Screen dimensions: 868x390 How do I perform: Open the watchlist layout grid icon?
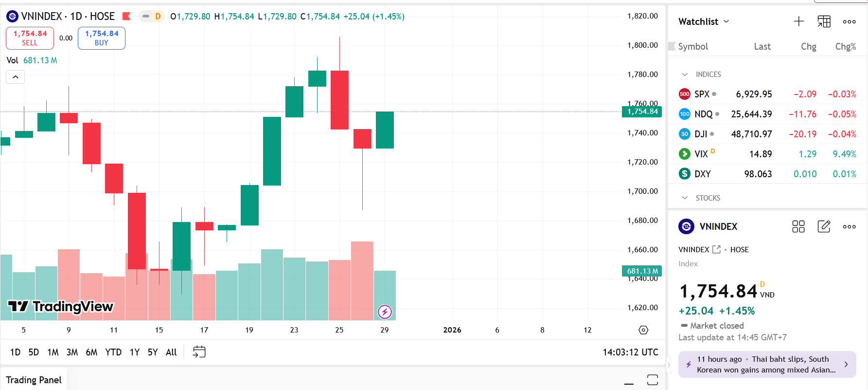point(824,21)
